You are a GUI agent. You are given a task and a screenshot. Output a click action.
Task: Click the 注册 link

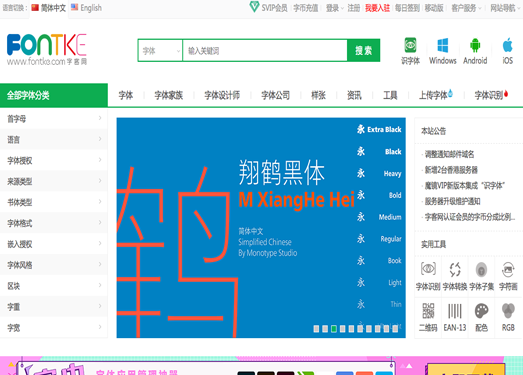(354, 8)
